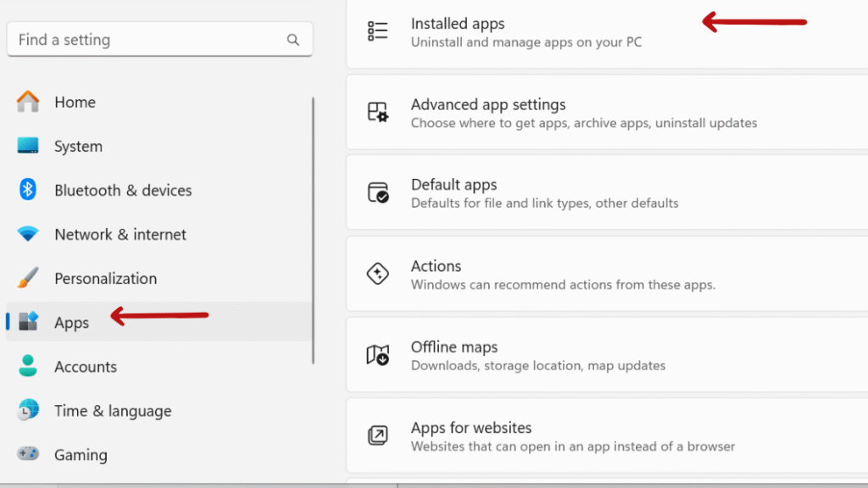The image size is (868, 488).
Task: Open the Actions settings entry
Action: 607,274
